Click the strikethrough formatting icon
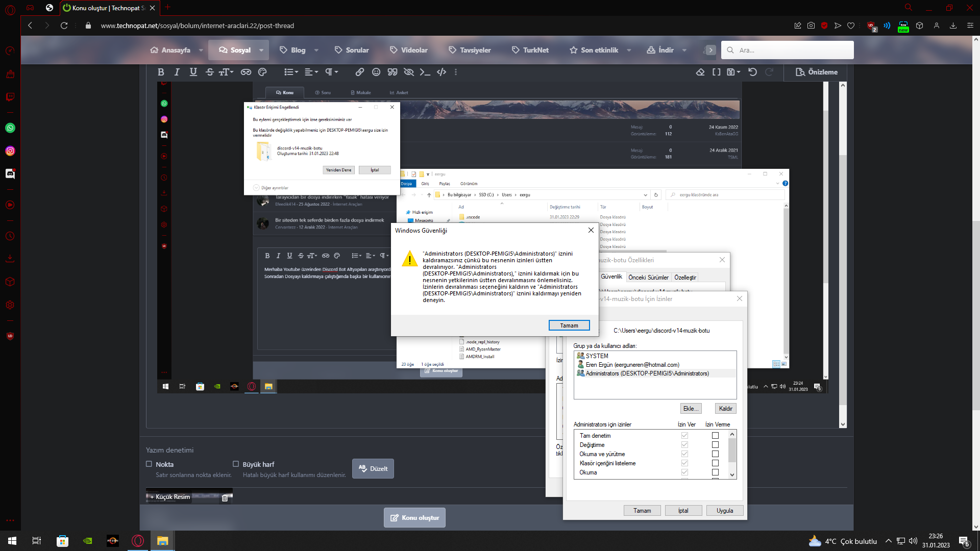Viewport: 980px width, 551px height. coord(209,72)
